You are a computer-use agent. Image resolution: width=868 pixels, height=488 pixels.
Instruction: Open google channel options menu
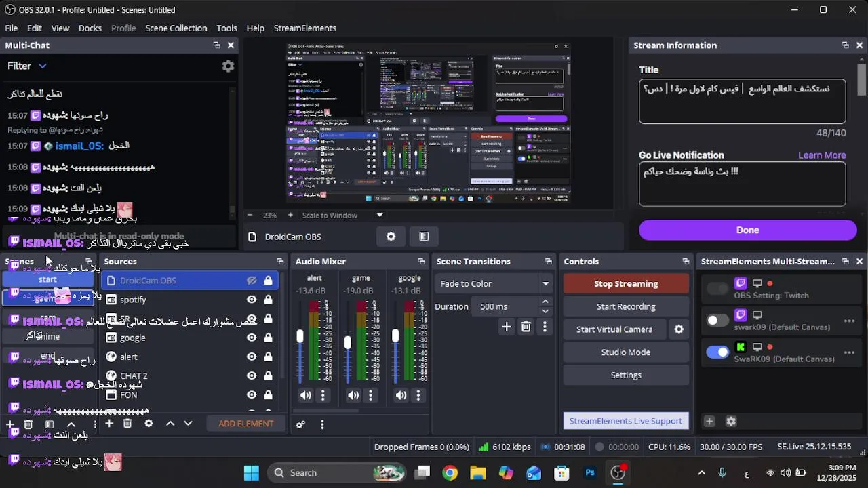pos(418,395)
